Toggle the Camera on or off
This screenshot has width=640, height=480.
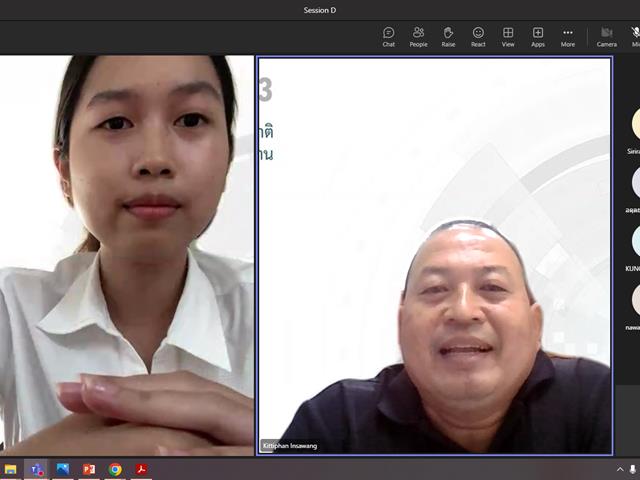click(x=607, y=37)
